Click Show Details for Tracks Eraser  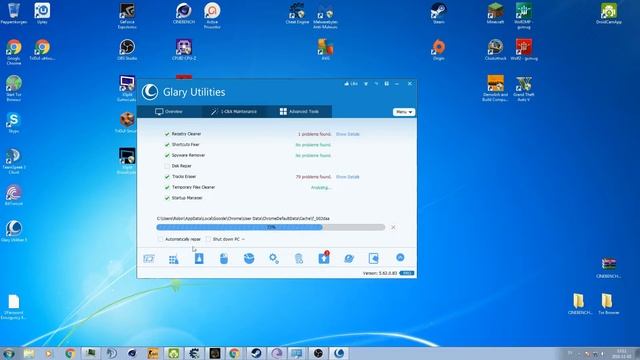pyautogui.click(x=348, y=177)
